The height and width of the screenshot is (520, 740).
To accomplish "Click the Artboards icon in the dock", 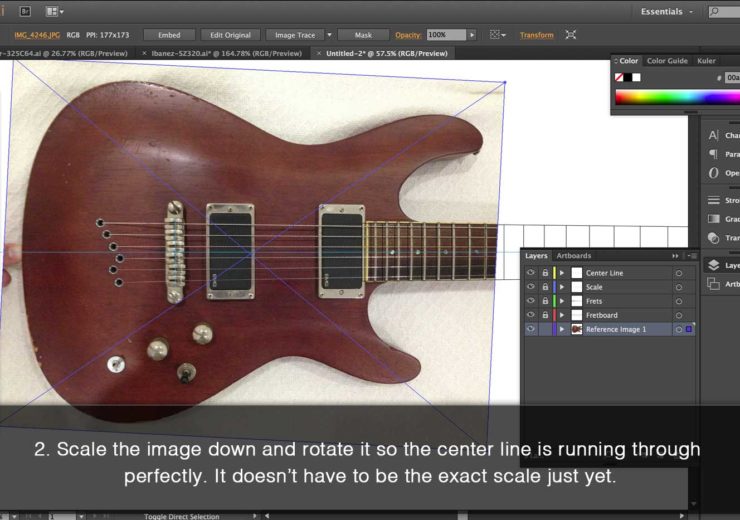I will (714, 284).
